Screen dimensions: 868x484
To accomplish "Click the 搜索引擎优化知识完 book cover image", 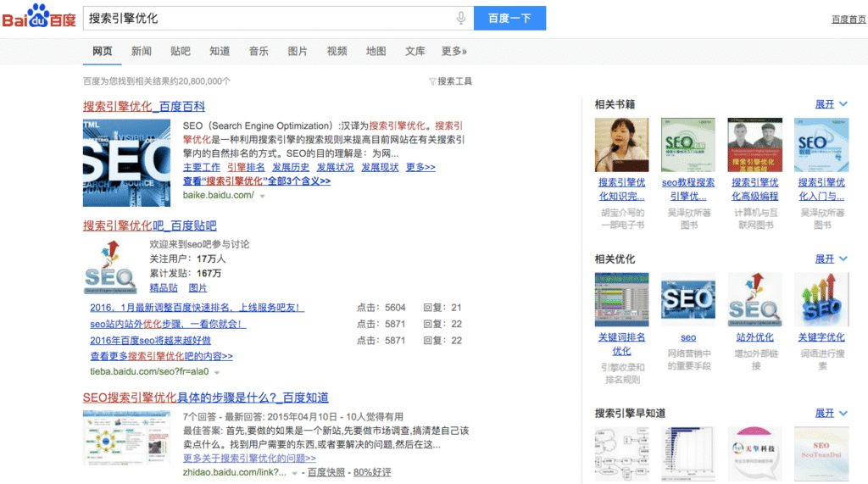I will coord(621,145).
